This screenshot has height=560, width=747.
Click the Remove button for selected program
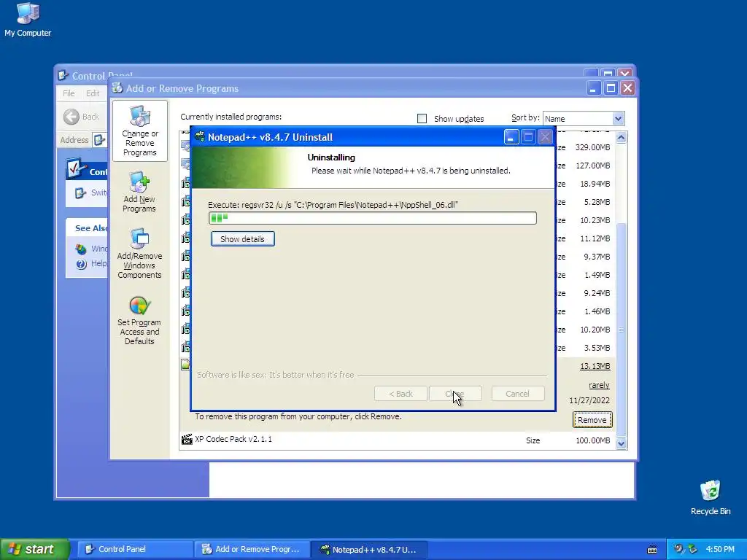592,420
